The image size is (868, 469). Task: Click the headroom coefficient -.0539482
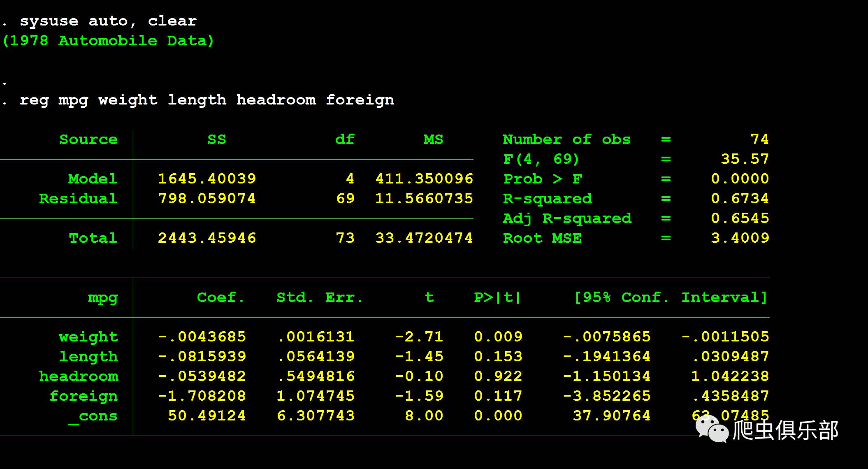pos(202,376)
